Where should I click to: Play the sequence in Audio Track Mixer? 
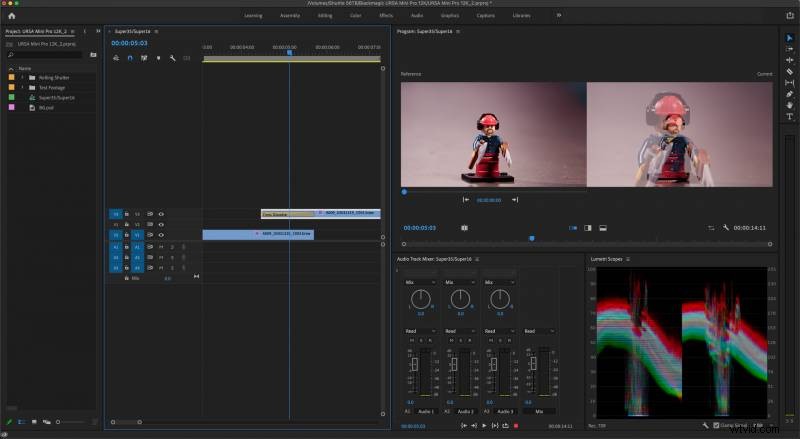484,425
